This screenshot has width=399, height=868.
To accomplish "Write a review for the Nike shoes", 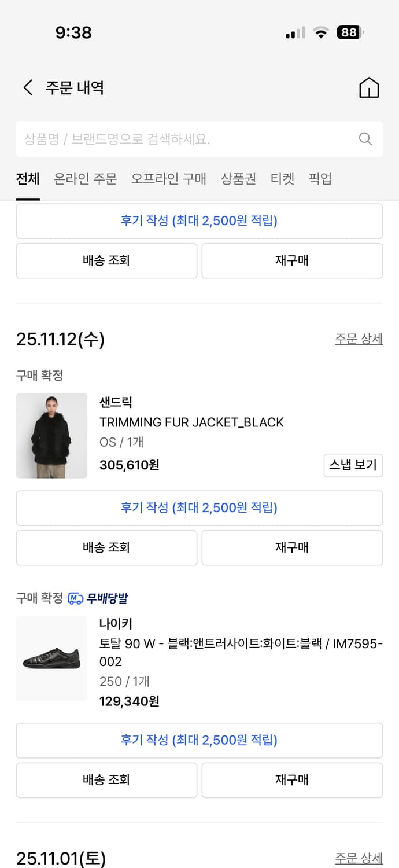I will 199,740.
